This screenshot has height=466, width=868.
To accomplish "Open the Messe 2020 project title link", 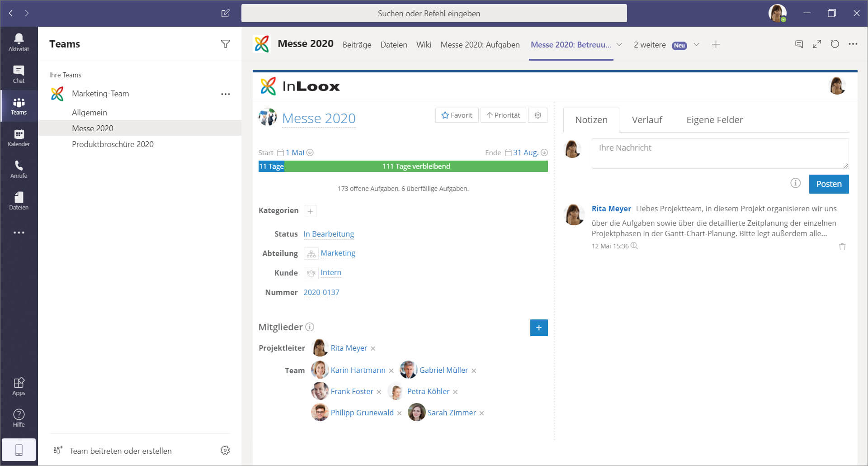I will [x=319, y=118].
